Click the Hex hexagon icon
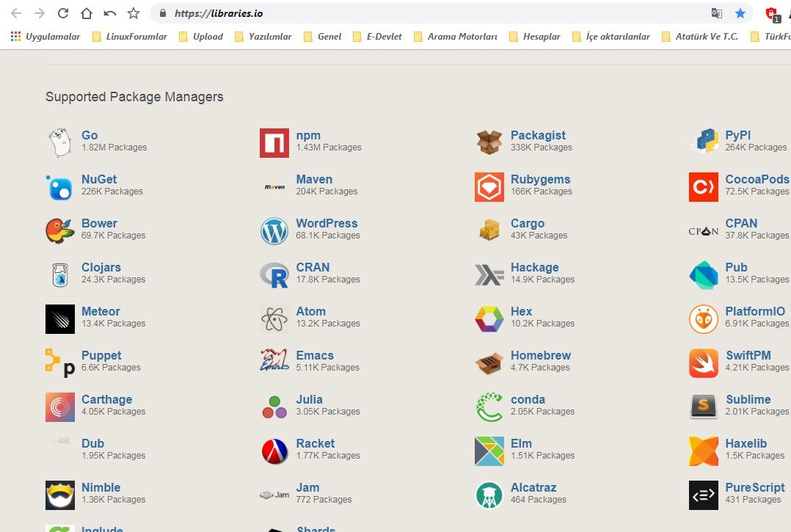The height and width of the screenshot is (532, 791). (x=489, y=319)
